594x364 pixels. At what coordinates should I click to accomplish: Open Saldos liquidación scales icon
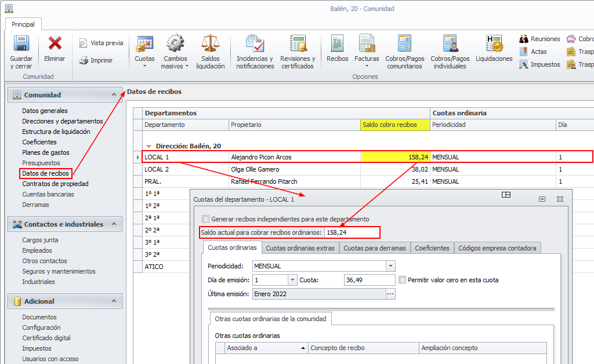pyautogui.click(x=210, y=44)
